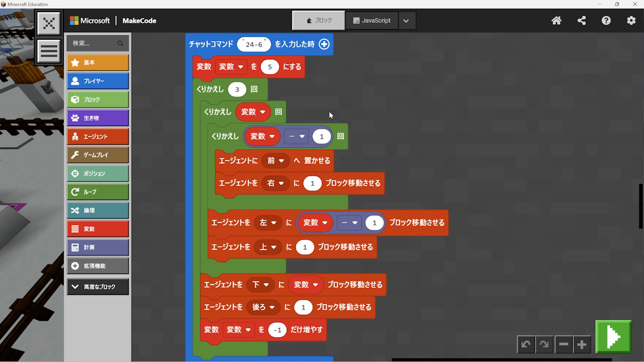644x362 pixels.
Task: Switch to the ブロック editor tab
Action: pos(318,21)
